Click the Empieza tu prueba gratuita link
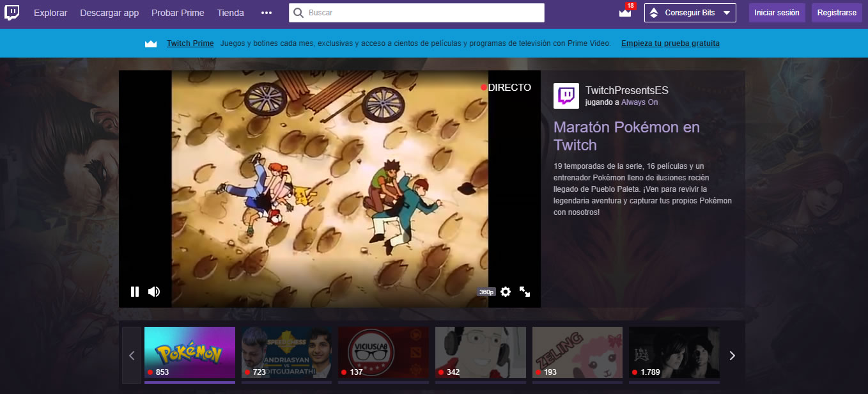868x394 pixels. (670, 43)
